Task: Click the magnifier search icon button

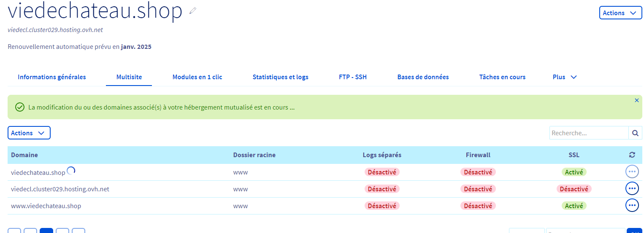Action: 635,133
